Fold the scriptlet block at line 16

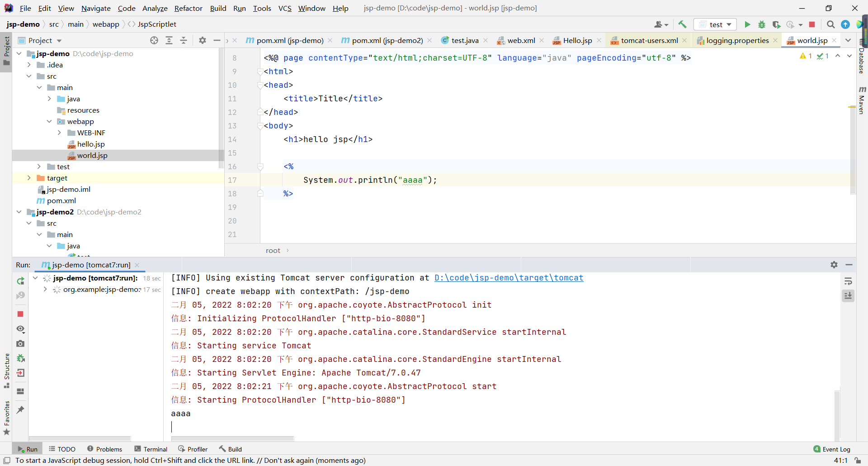[x=260, y=166]
